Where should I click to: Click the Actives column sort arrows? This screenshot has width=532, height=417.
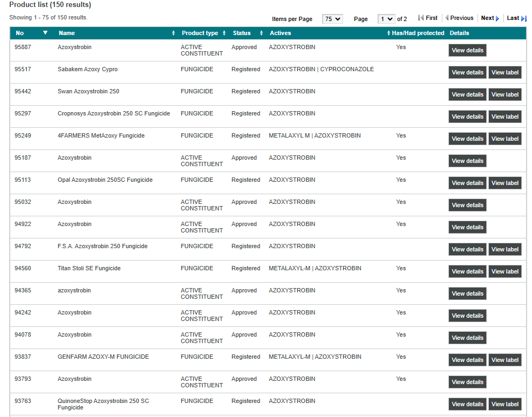click(388, 33)
